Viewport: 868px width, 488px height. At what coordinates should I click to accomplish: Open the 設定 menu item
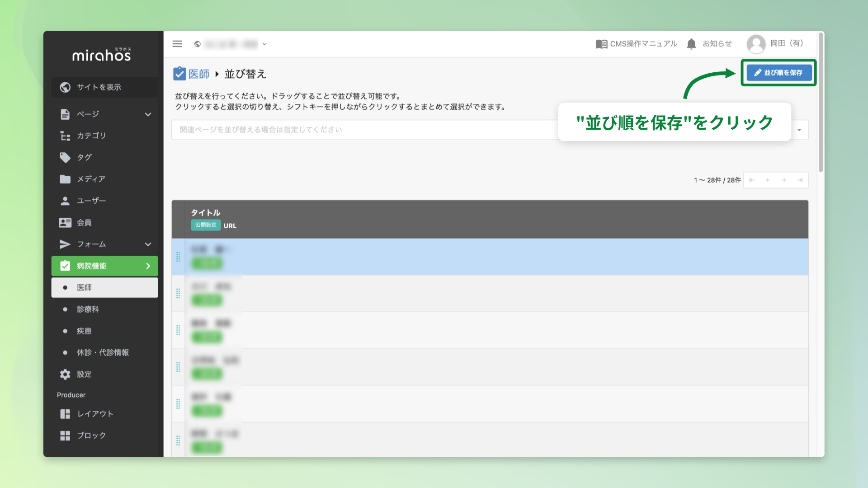click(105, 374)
